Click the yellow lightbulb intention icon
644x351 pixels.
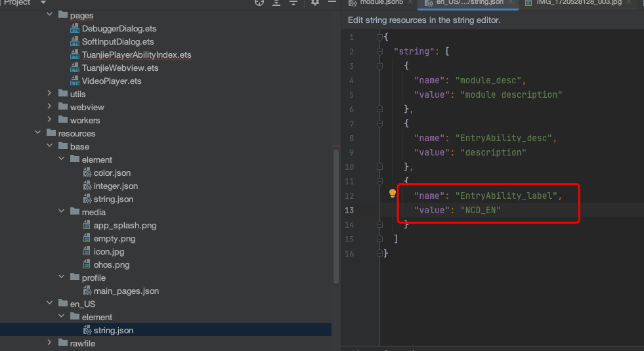(x=393, y=194)
